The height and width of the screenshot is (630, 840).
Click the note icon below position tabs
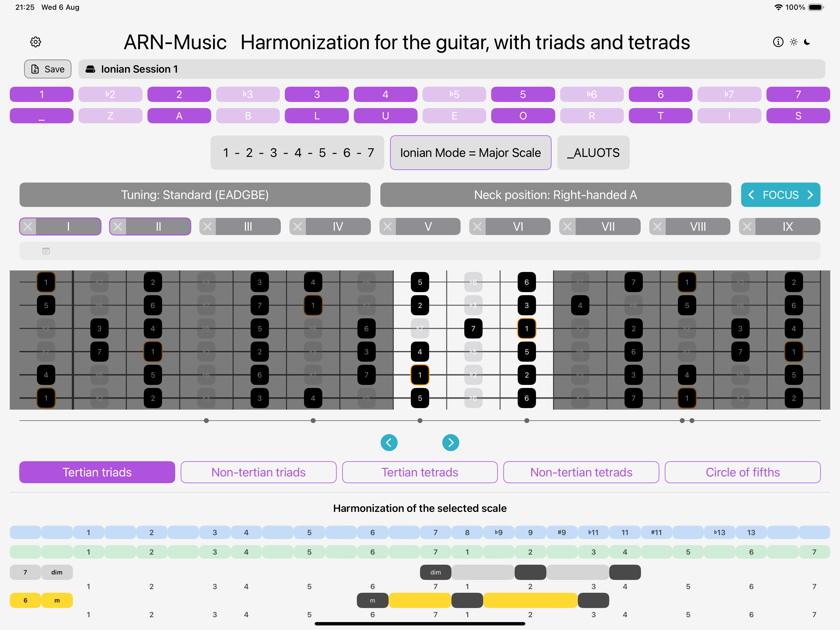click(x=46, y=251)
